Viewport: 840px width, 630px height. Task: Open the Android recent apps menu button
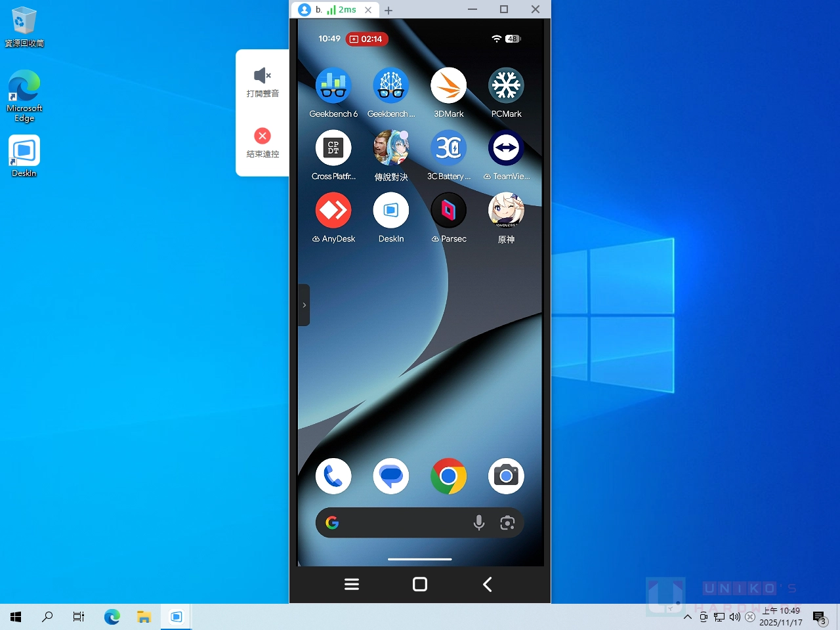pos(352,584)
